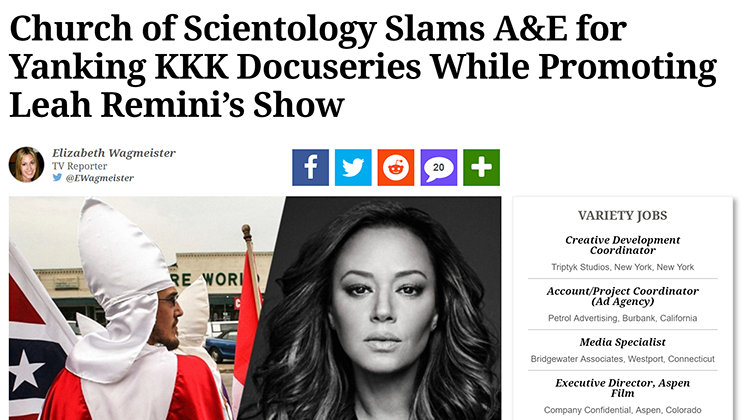
Task: Open Executive Director, Aspen Film job
Action: 623,388
